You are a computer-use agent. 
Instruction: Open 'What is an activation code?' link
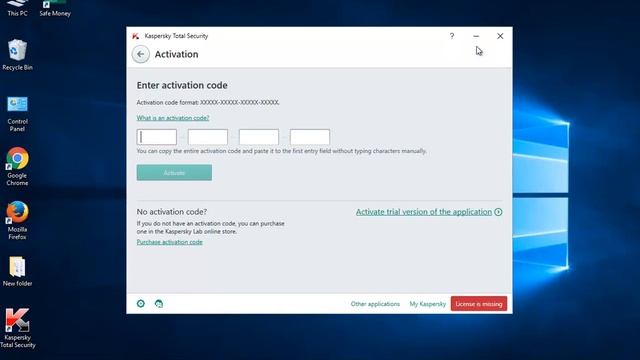tap(173, 118)
